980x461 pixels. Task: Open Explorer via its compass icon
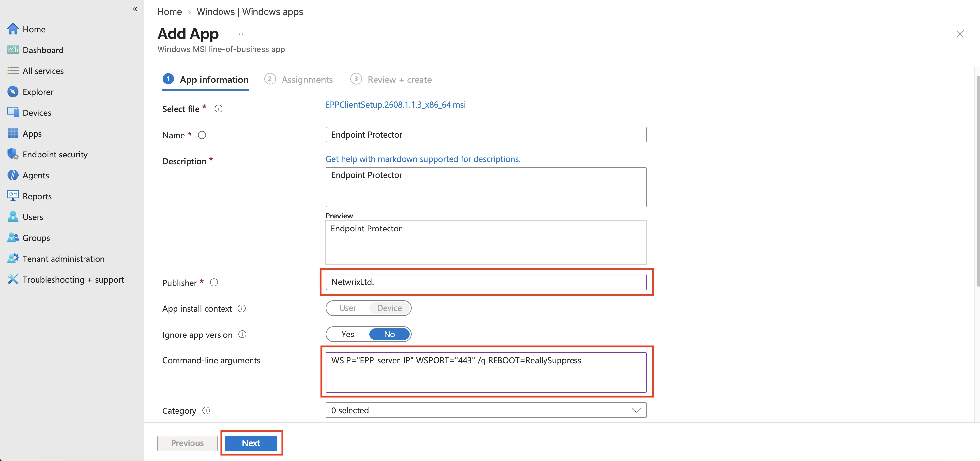coord(12,92)
